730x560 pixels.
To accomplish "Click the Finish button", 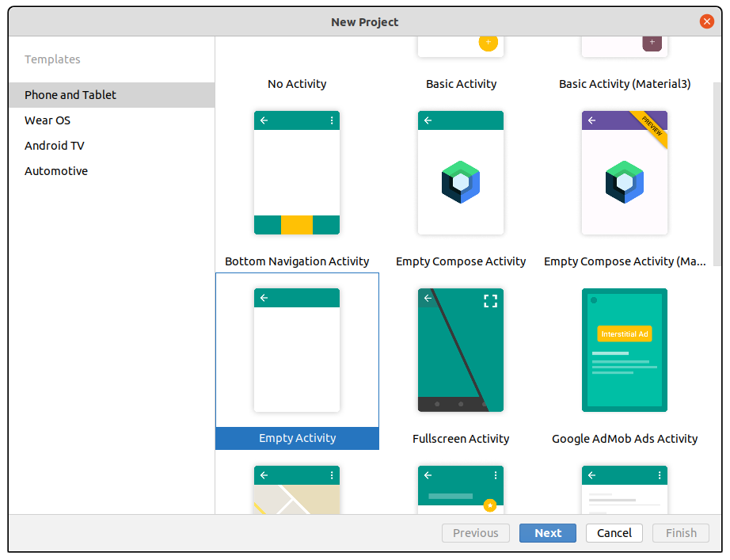I will tap(681, 533).
